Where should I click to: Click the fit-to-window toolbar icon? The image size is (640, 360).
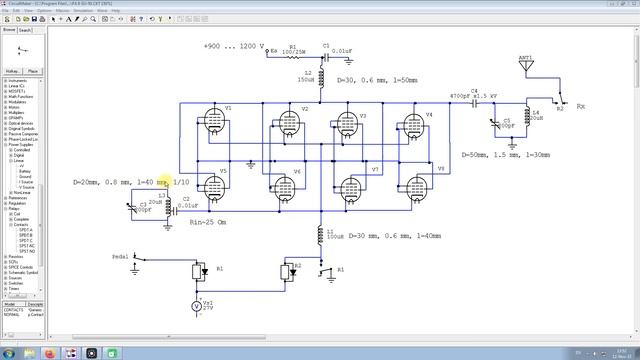click(105, 19)
